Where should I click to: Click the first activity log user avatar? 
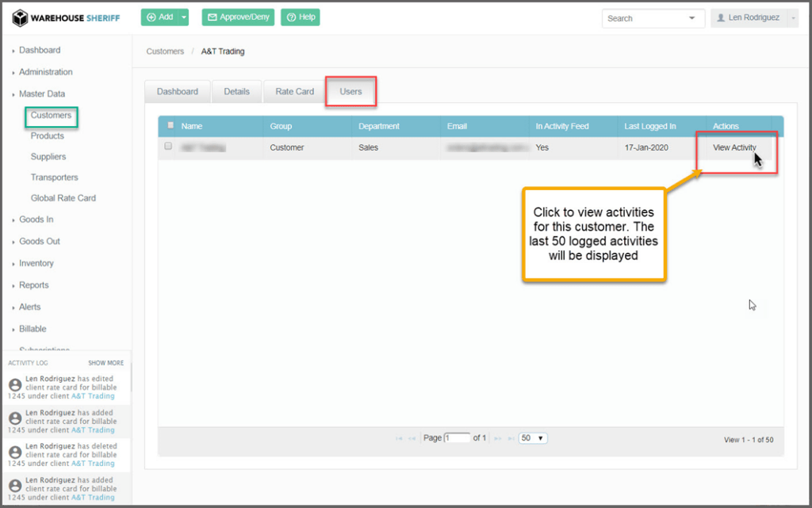tap(15, 384)
